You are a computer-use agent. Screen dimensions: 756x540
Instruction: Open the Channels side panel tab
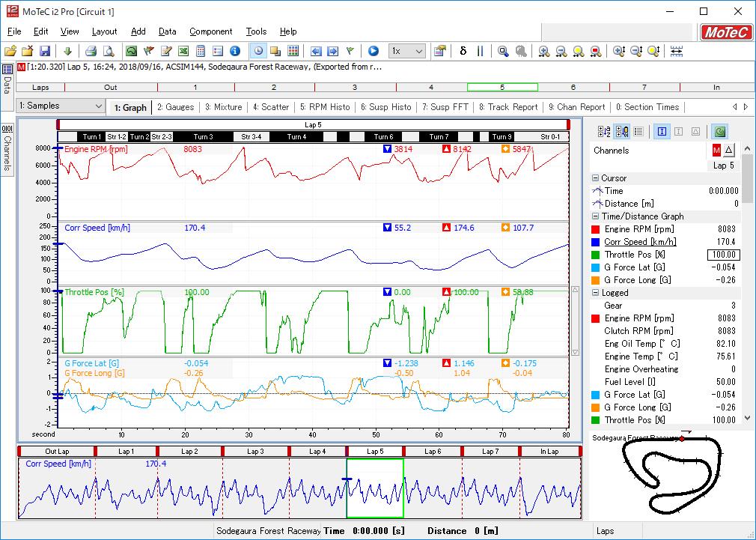click(x=7, y=148)
